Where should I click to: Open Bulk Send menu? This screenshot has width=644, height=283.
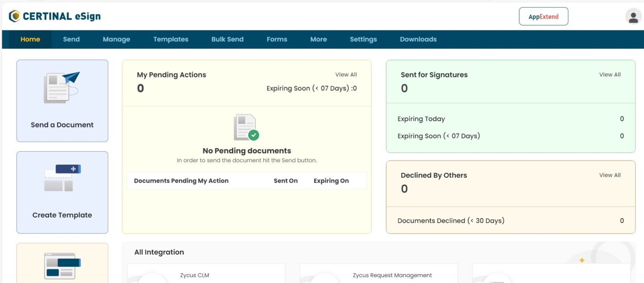tap(228, 39)
